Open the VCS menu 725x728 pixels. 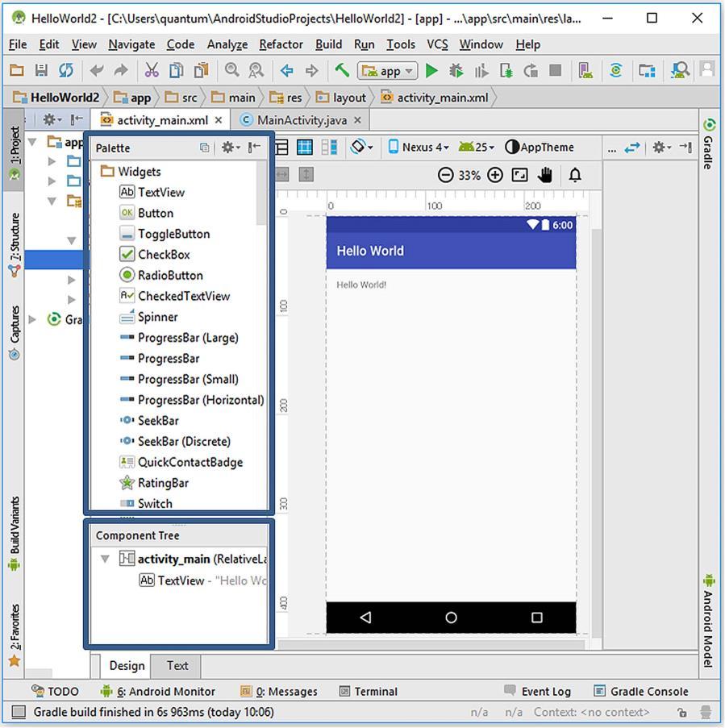coord(438,44)
